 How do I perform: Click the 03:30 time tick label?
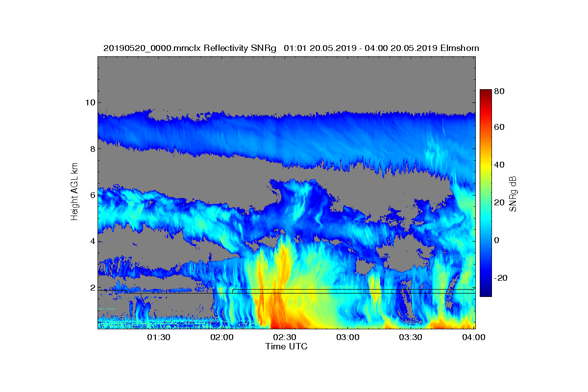click(x=411, y=337)
